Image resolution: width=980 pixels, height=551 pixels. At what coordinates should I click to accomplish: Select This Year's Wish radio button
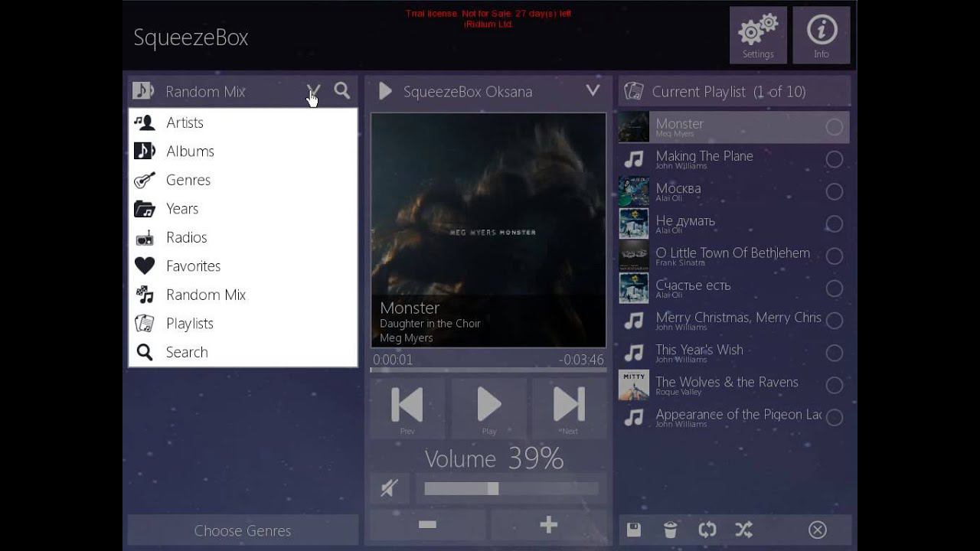835,353
